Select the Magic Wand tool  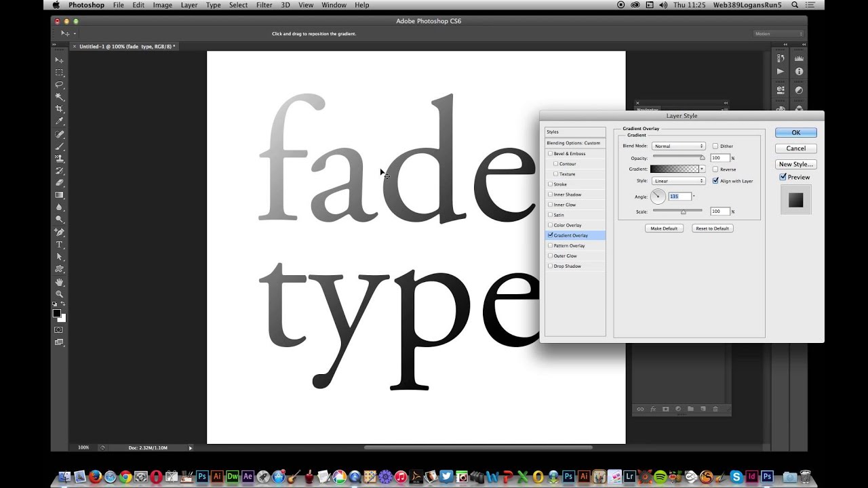(59, 97)
